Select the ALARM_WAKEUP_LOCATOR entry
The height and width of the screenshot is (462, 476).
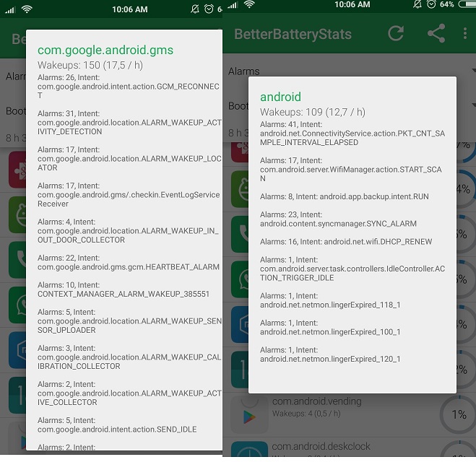point(129,159)
